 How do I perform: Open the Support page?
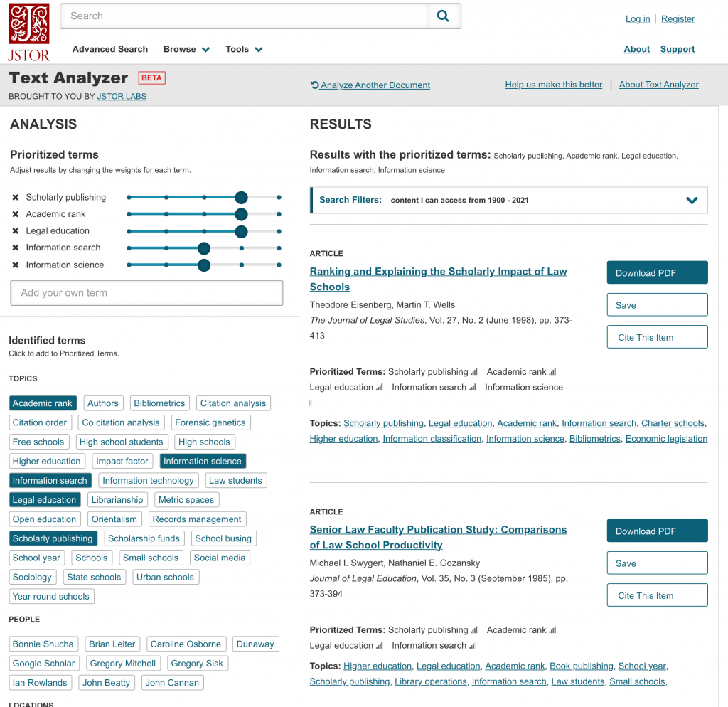678,49
